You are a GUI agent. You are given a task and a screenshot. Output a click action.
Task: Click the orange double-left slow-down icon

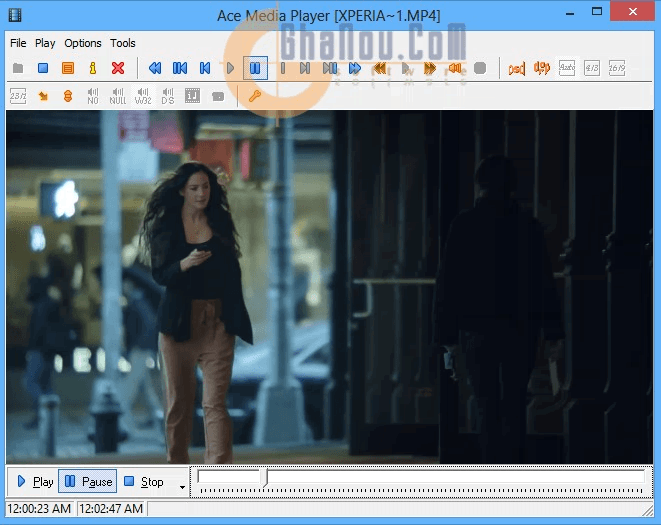(380, 68)
